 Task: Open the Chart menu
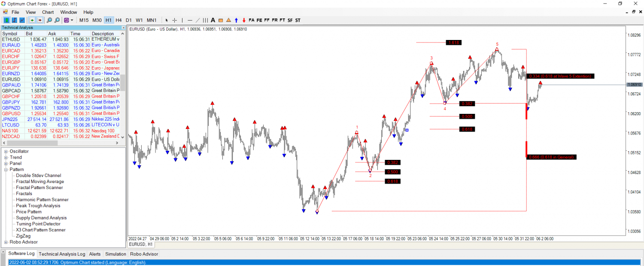point(48,12)
